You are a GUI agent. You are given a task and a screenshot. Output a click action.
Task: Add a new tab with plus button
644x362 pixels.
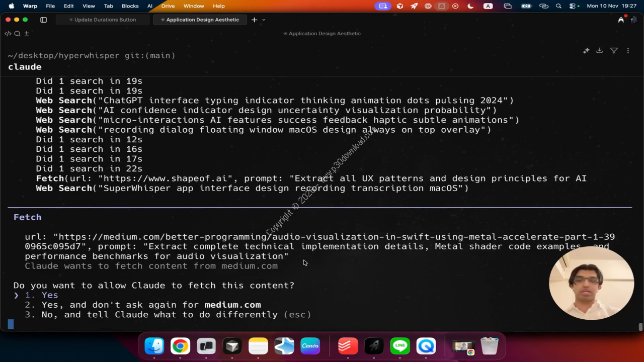click(x=254, y=20)
